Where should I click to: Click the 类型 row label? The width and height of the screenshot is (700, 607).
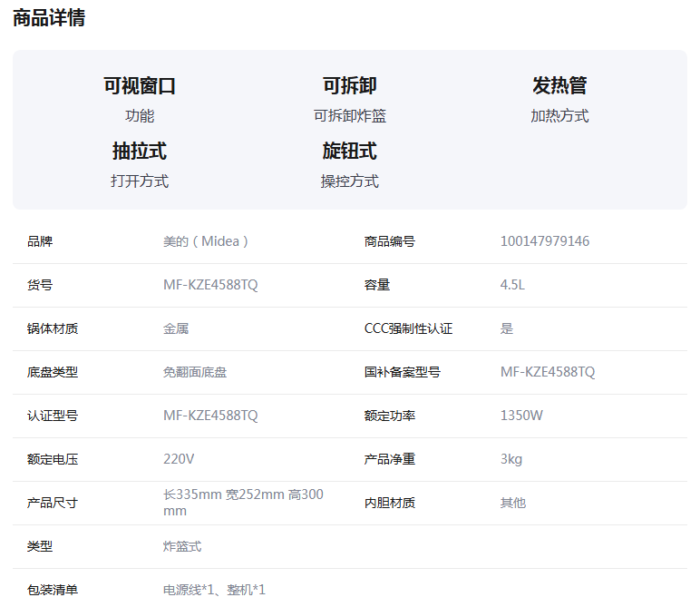tap(40, 546)
